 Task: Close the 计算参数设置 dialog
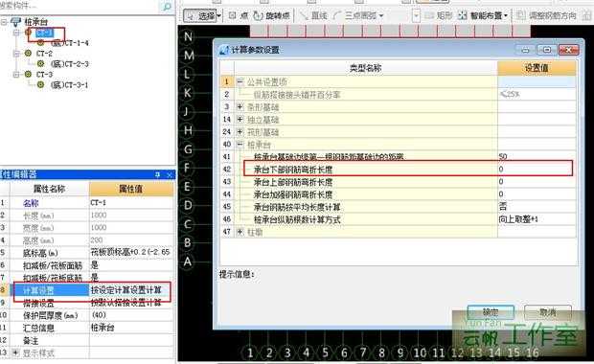pyautogui.click(x=569, y=50)
